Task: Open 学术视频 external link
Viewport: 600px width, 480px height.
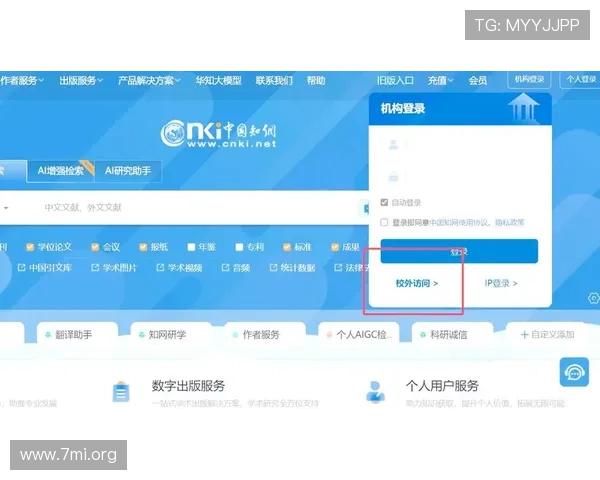Action: coord(179,268)
